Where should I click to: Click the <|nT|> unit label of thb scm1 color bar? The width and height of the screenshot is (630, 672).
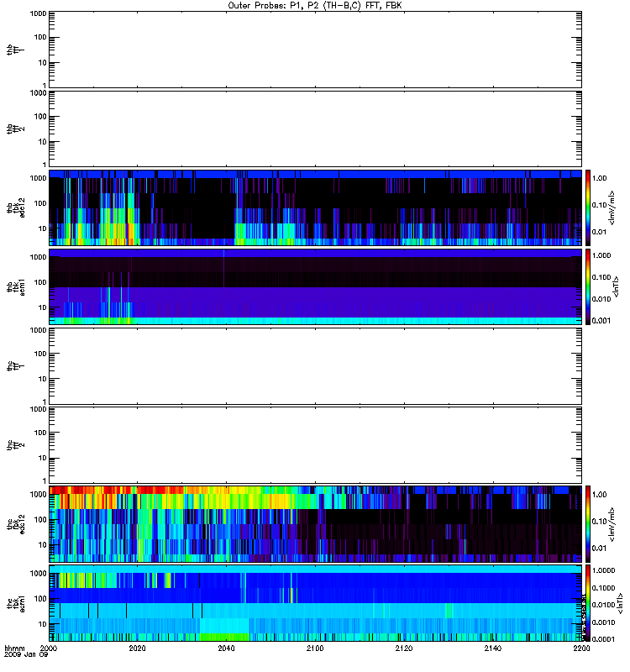(617, 286)
